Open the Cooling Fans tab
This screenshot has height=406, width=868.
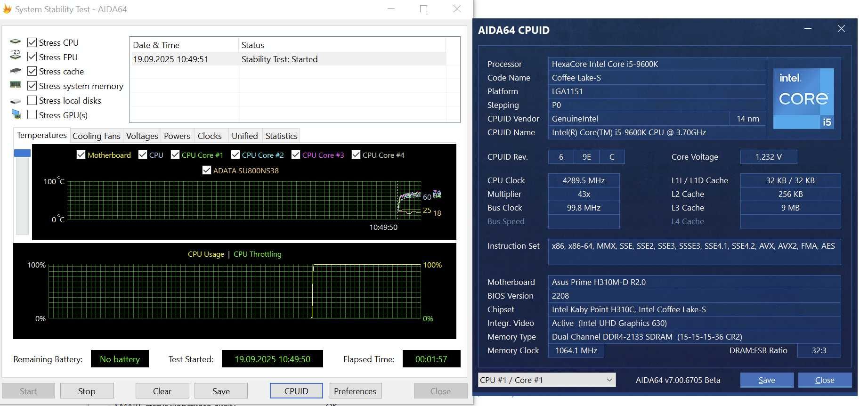tap(97, 136)
